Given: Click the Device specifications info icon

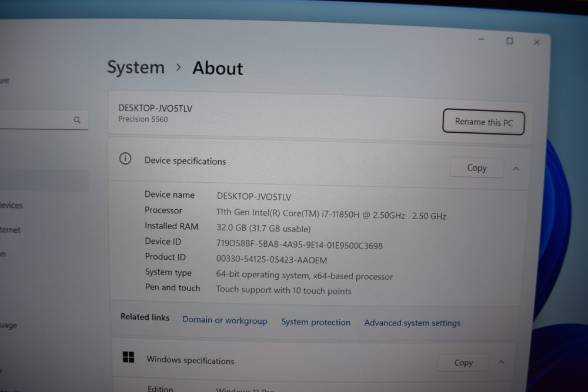Looking at the screenshot, I should pyautogui.click(x=125, y=159).
